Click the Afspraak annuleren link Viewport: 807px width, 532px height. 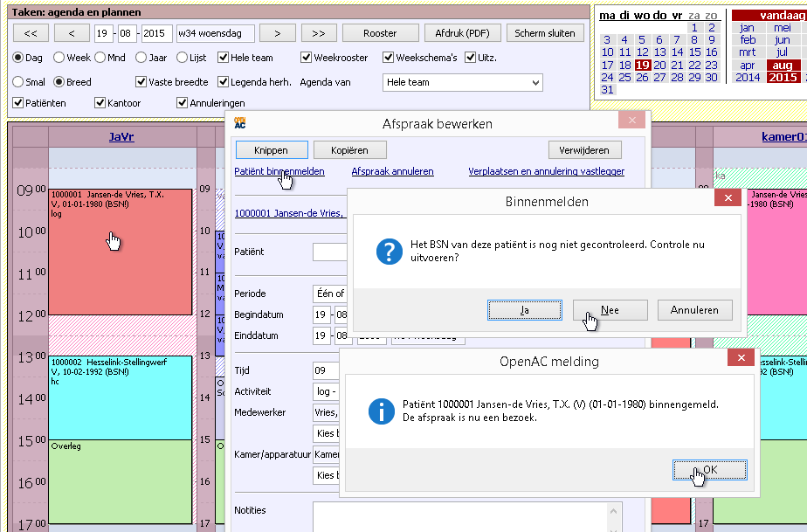[x=392, y=171]
